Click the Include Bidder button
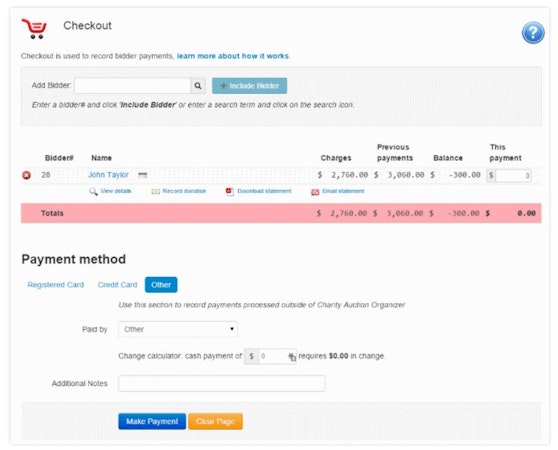 (249, 86)
